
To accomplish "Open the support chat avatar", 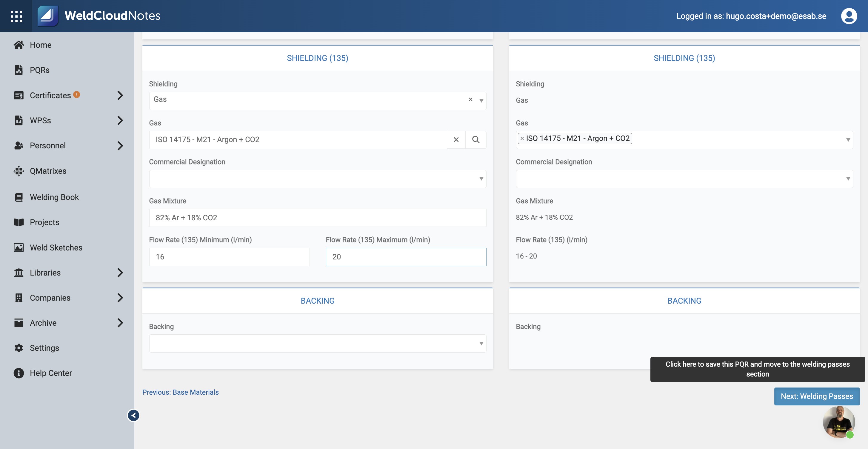I will point(839,422).
